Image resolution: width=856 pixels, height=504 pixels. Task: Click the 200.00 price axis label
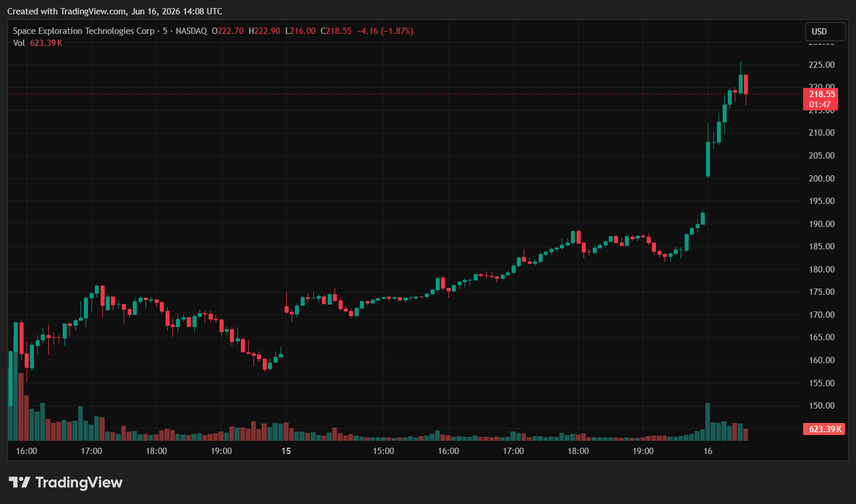(822, 179)
